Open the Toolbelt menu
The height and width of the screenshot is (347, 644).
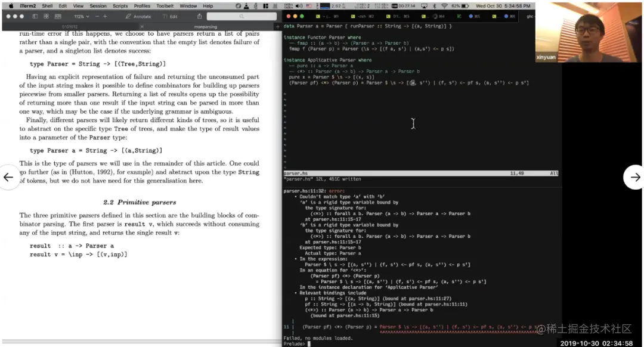click(x=165, y=6)
